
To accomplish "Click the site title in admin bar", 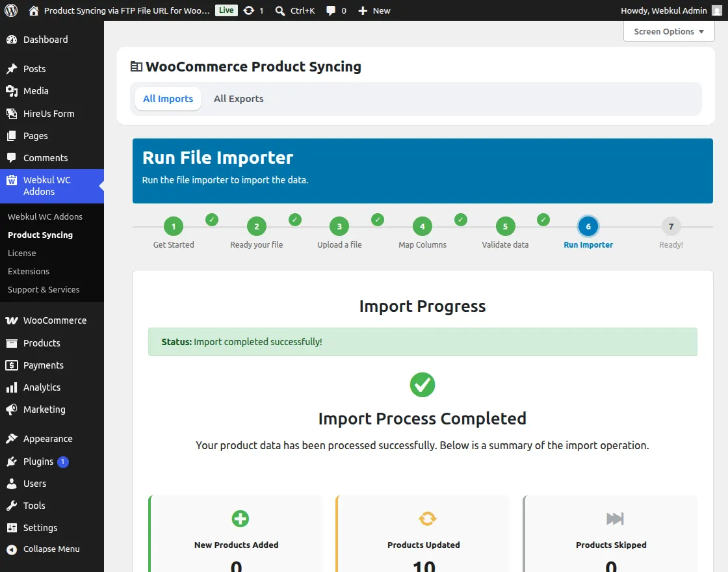I will pos(127,10).
